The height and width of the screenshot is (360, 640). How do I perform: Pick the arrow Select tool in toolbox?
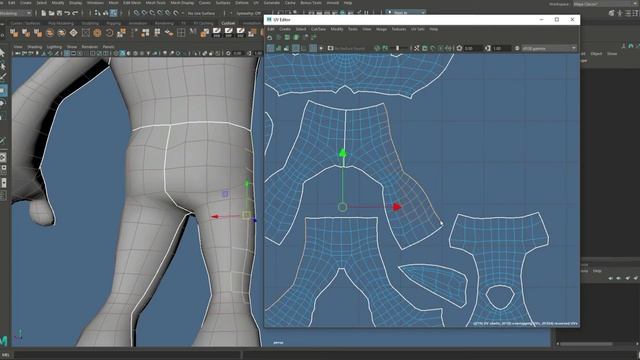[x=2, y=53]
